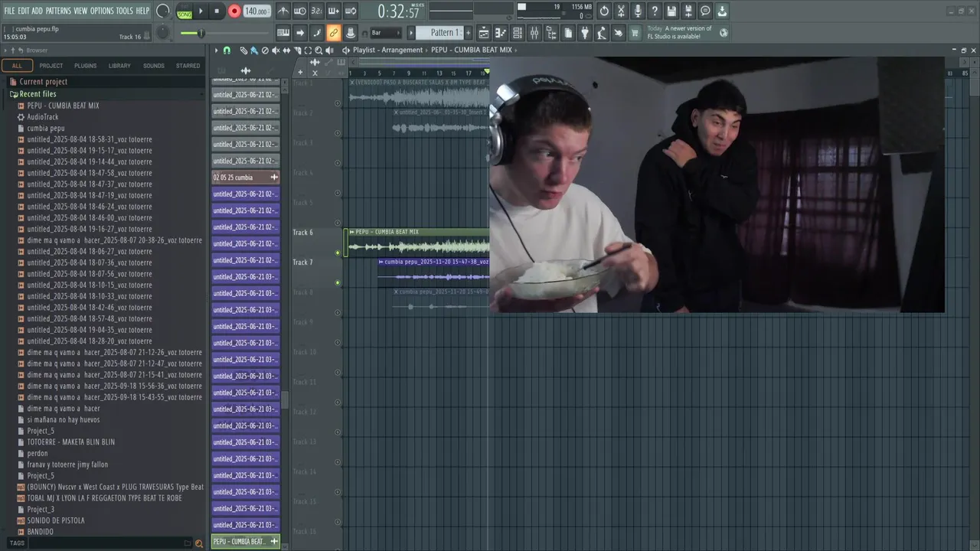This screenshot has height=551, width=980.
Task: Open playlist options arrow menu
Action: 216,50
